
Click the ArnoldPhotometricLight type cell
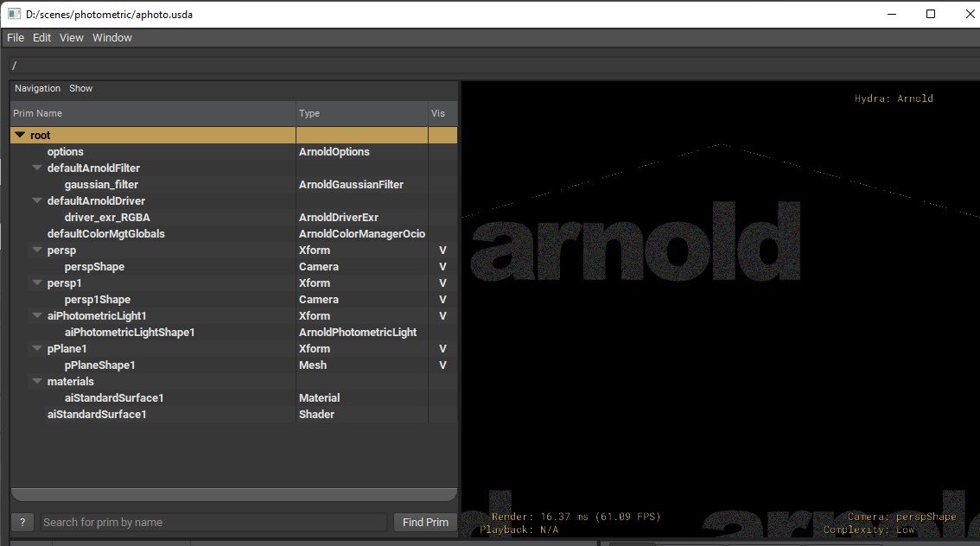358,333
